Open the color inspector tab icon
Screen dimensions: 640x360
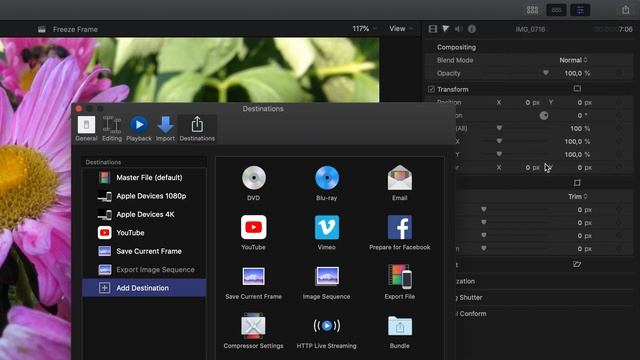446,29
